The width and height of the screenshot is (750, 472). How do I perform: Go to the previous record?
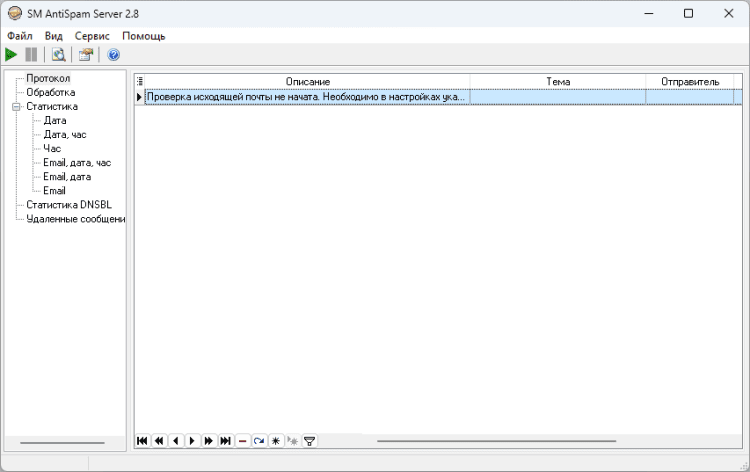(x=176, y=440)
